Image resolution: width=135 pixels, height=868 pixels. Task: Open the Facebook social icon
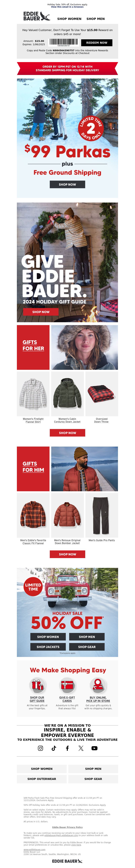[x=67, y=748]
